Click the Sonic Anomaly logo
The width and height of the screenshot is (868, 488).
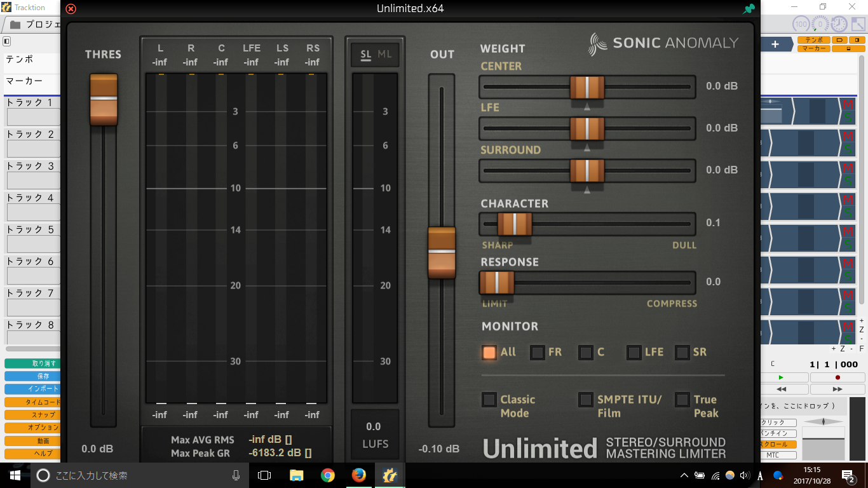[x=663, y=43]
